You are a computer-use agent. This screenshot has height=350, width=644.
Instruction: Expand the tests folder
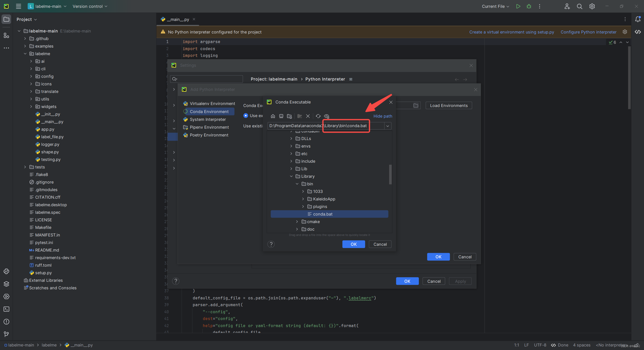[x=25, y=167]
